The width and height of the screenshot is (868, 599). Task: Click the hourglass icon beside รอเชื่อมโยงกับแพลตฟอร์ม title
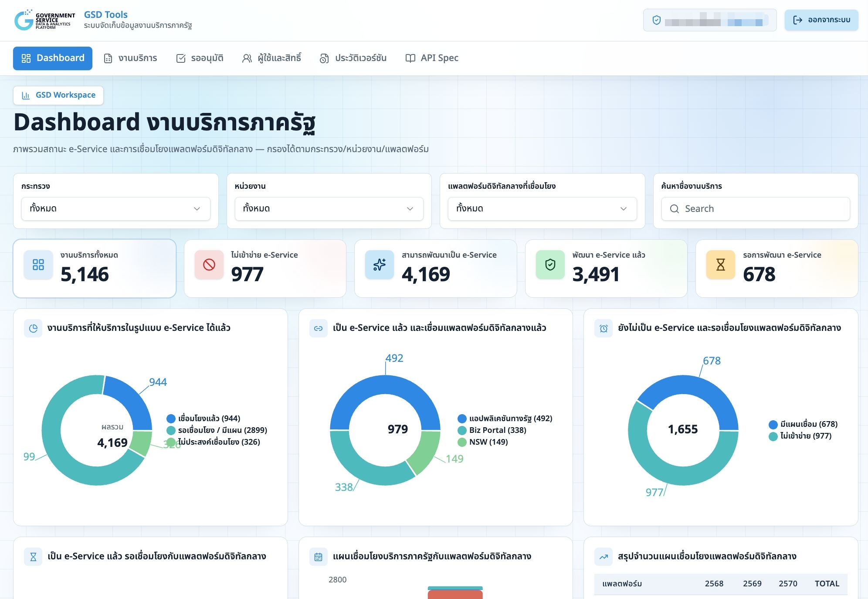coord(33,557)
